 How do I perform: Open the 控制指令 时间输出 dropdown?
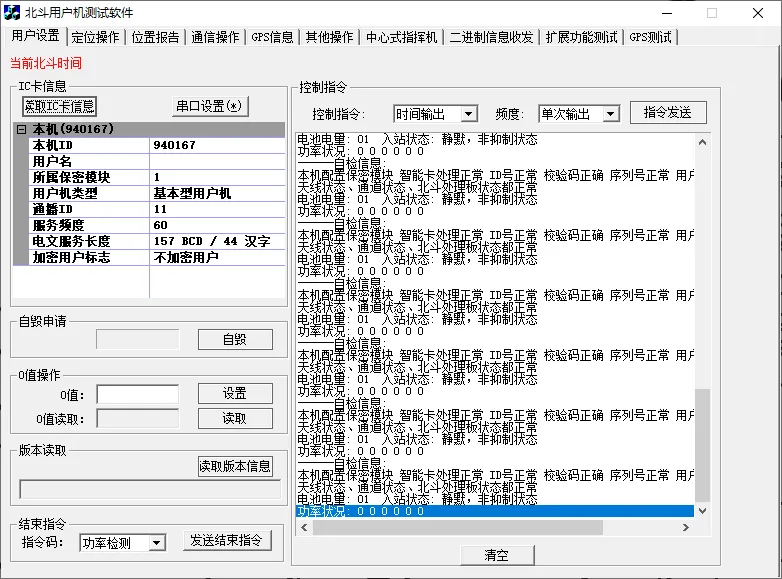pos(468,114)
